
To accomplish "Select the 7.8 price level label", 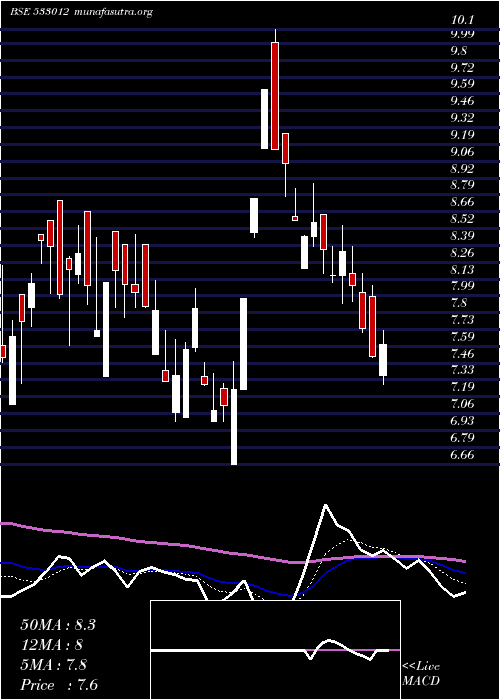I will [x=459, y=303].
